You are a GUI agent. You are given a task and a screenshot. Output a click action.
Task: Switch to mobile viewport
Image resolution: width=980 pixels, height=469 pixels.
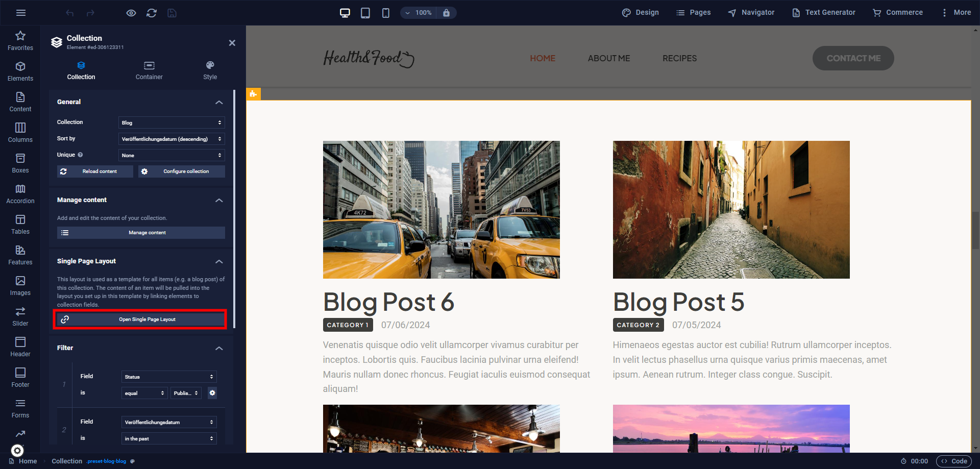(x=386, y=13)
